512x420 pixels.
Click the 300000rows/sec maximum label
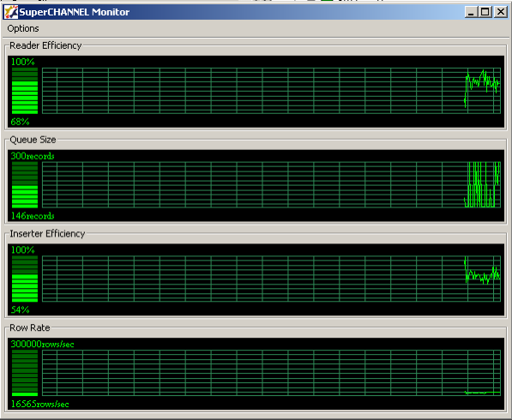[42, 344]
